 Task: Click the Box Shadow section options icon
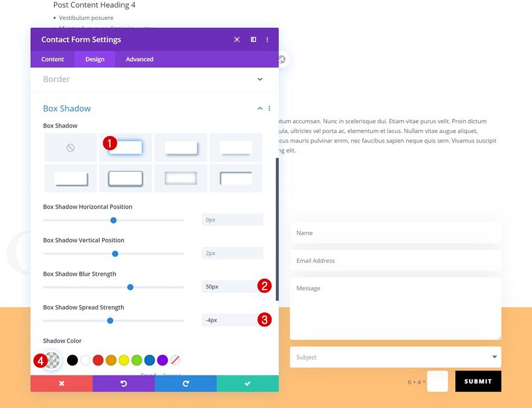(269, 108)
